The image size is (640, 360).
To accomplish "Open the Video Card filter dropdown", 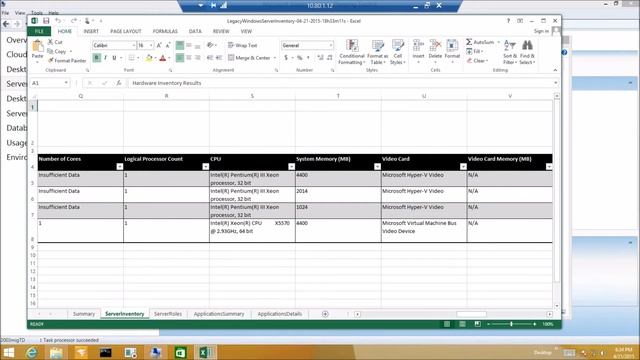I will coord(463,167).
